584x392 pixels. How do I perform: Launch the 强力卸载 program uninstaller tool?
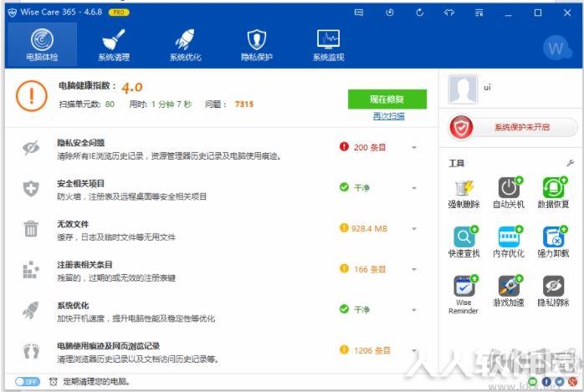[553, 242]
